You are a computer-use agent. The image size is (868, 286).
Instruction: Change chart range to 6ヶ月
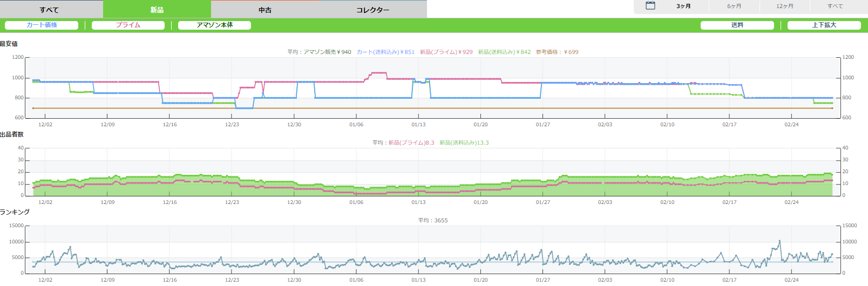pos(734,6)
